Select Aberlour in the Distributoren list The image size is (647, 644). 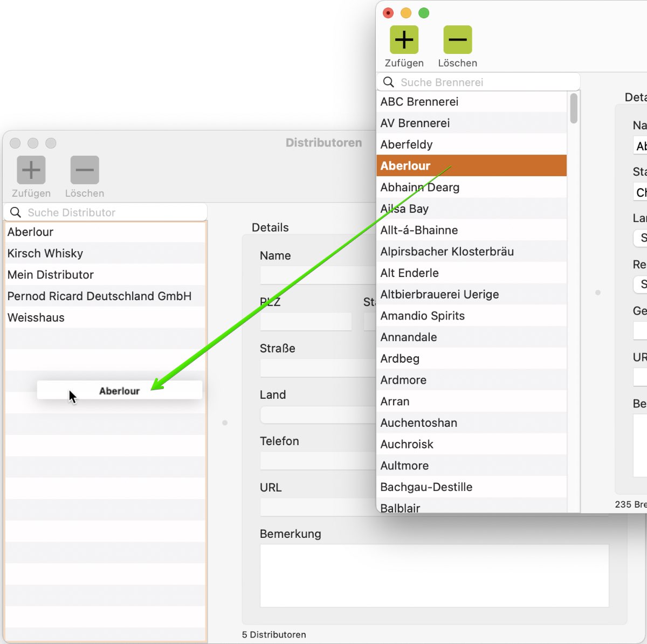pyautogui.click(x=105, y=232)
